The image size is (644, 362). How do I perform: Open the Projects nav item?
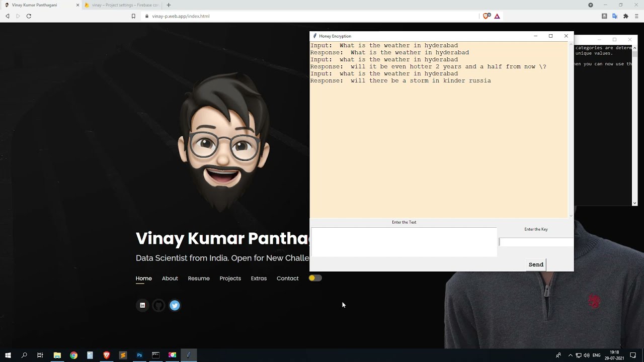(230, 279)
